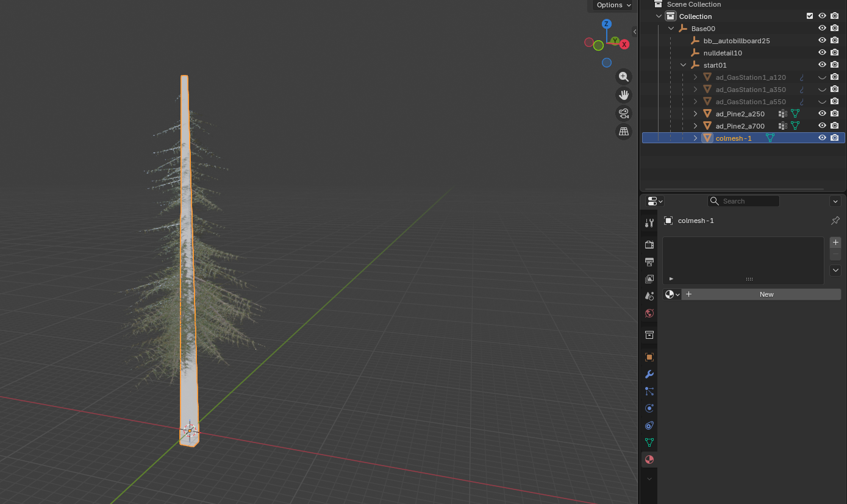Open the green Object Data mesh tab
The image size is (847, 504).
click(x=649, y=442)
